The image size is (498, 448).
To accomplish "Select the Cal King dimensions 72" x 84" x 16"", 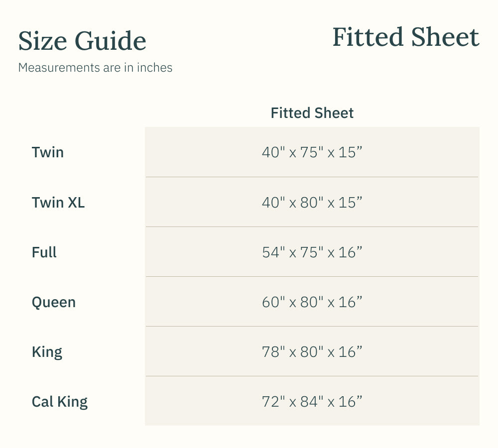I will point(312,402).
